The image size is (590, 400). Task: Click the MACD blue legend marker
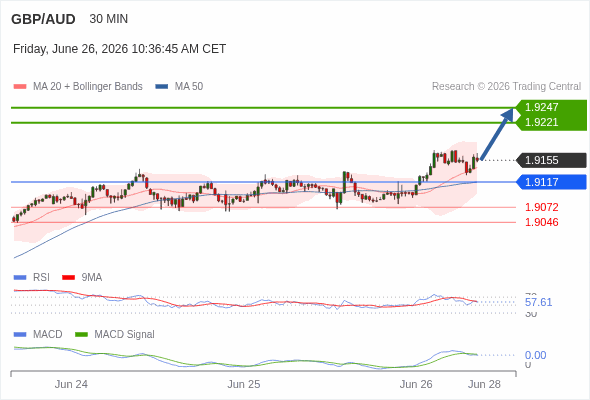(x=20, y=335)
